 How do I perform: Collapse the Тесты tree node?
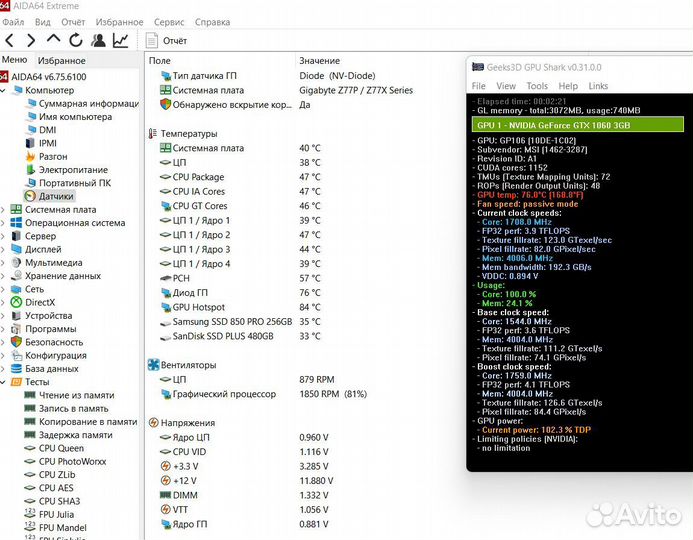pos(3,382)
